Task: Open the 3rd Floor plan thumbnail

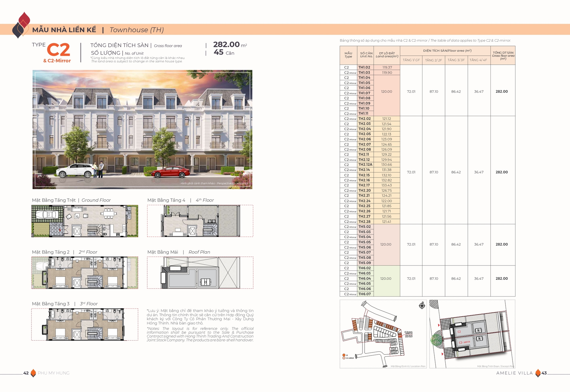Action: click(x=85, y=324)
